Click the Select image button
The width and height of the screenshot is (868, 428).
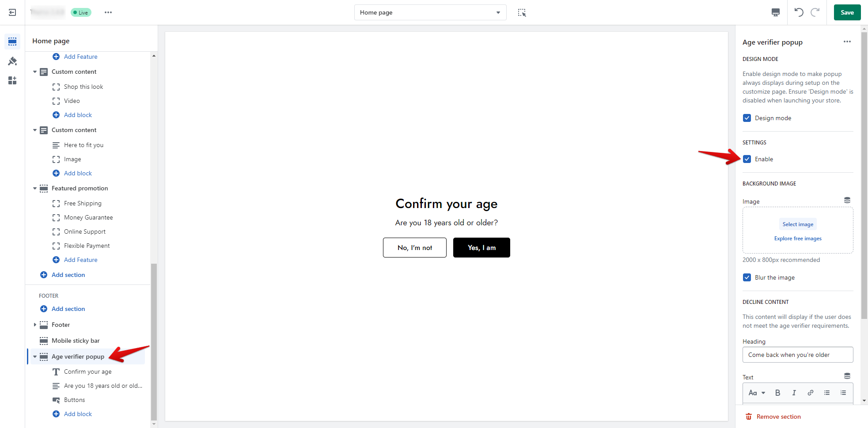coord(798,224)
